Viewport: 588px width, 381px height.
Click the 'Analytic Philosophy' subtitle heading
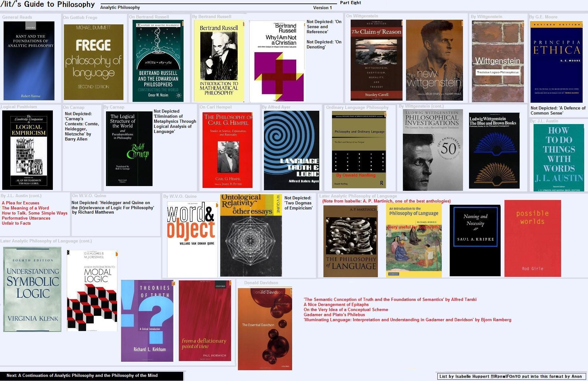[x=120, y=8]
